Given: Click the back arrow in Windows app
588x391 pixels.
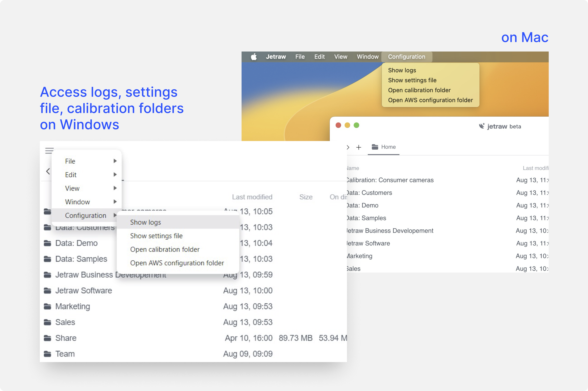Looking at the screenshot, I should (48, 171).
